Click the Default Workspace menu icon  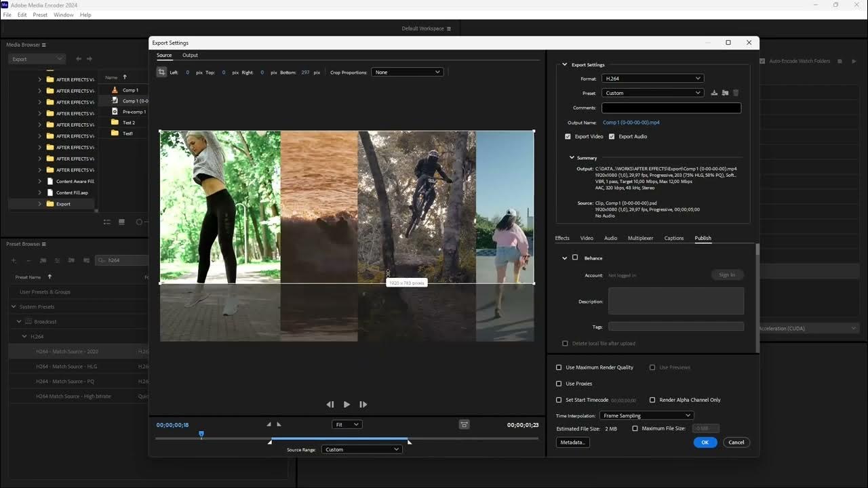point(448,28)
